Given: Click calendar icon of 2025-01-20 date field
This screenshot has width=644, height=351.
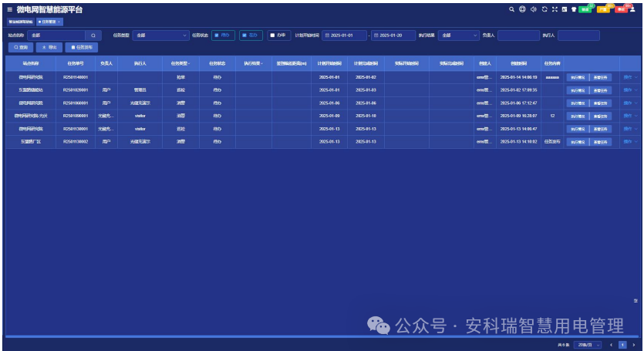Looking at the screenshot, I should [x=376, y=35].
